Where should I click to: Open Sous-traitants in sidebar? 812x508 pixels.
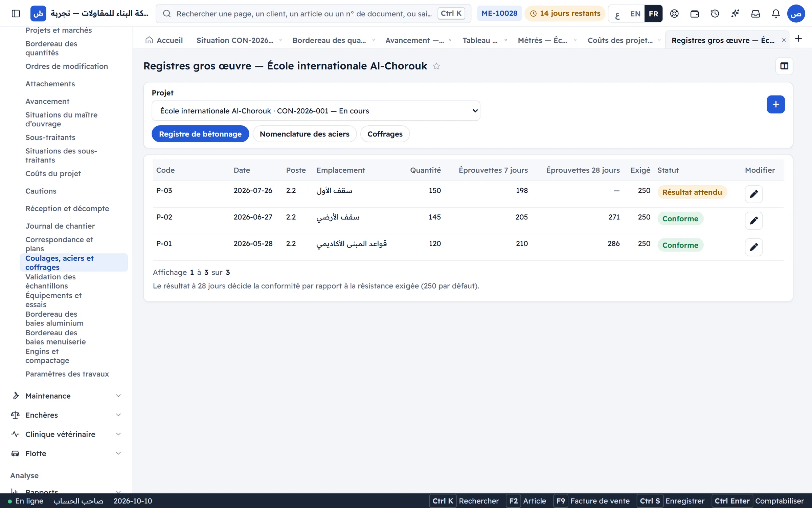click(50, 137)
